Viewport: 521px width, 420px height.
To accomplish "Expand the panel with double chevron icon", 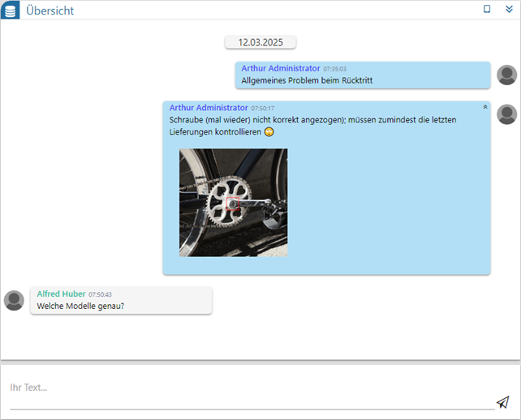I will (x=509, y=9).
